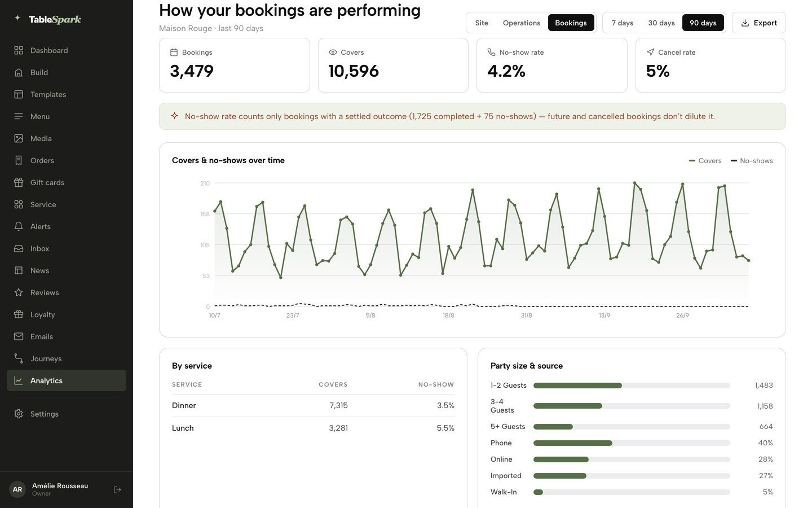Click the download icon in Export button
This screenshot has height=508, width=812.
(x=745, y=23)
